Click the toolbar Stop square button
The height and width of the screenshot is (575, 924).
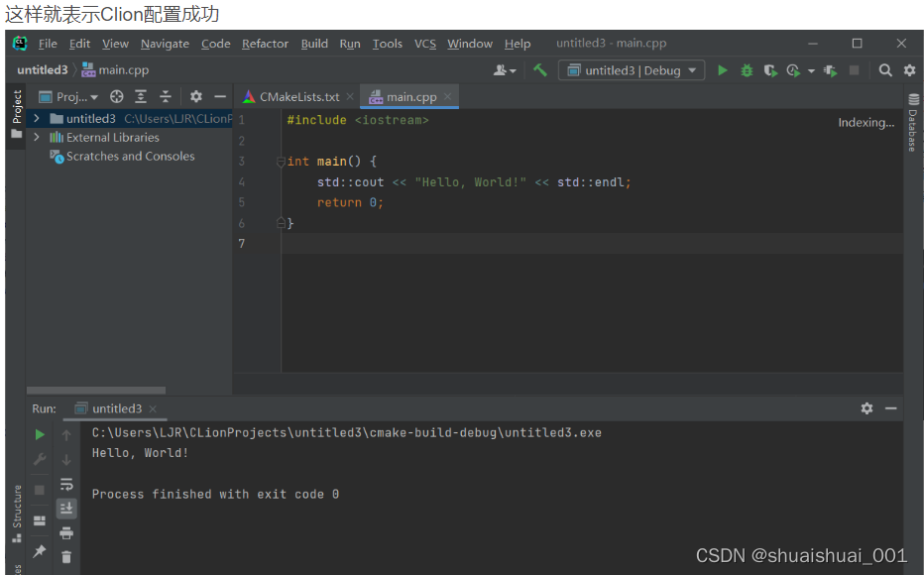pyautogui.click(x=854, y=70)
